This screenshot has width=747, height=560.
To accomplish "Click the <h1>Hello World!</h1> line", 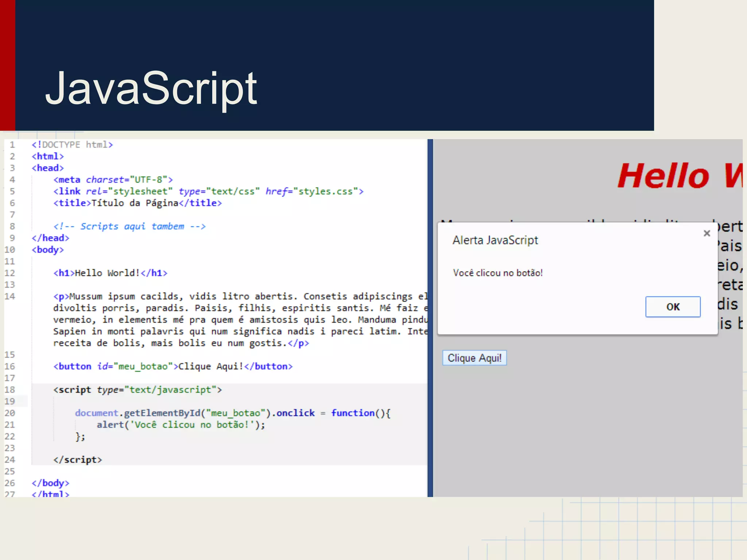I will point(110,273).
